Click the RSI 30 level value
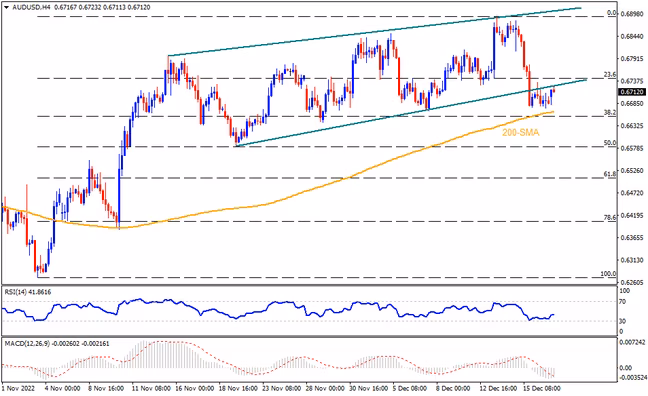 coord(623,321)
